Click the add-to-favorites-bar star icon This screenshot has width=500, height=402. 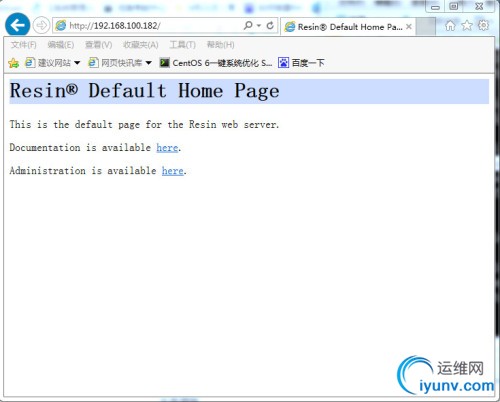pyautogui.click(x=13, y=63)
